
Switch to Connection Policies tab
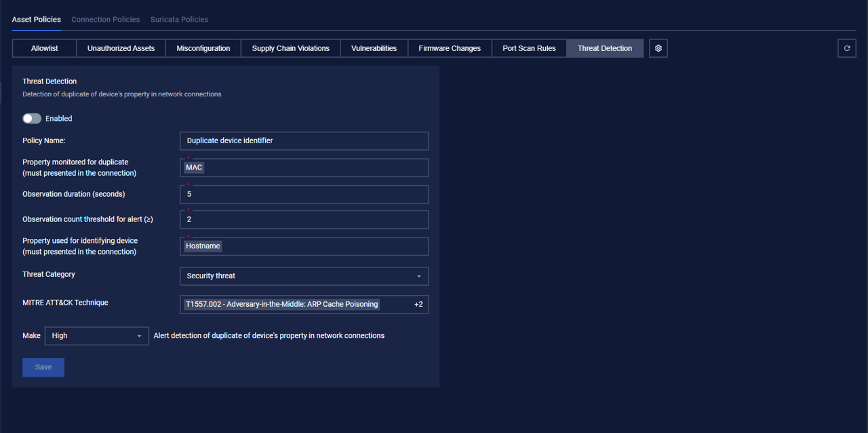click(105, 20)
